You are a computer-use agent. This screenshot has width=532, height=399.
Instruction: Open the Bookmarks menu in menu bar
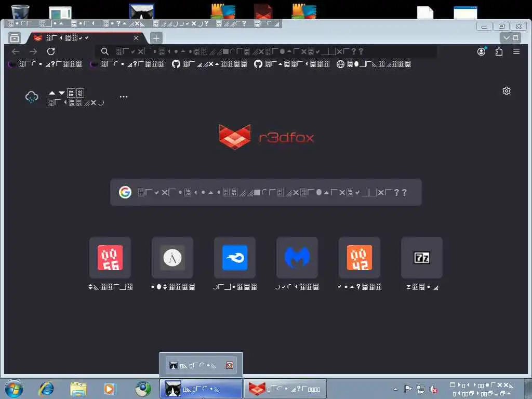pyautogui.click(x=181, y=24)
